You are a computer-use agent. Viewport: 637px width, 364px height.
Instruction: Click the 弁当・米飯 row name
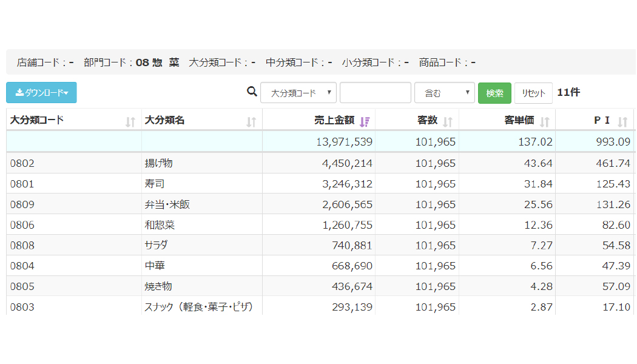point(167,204)
